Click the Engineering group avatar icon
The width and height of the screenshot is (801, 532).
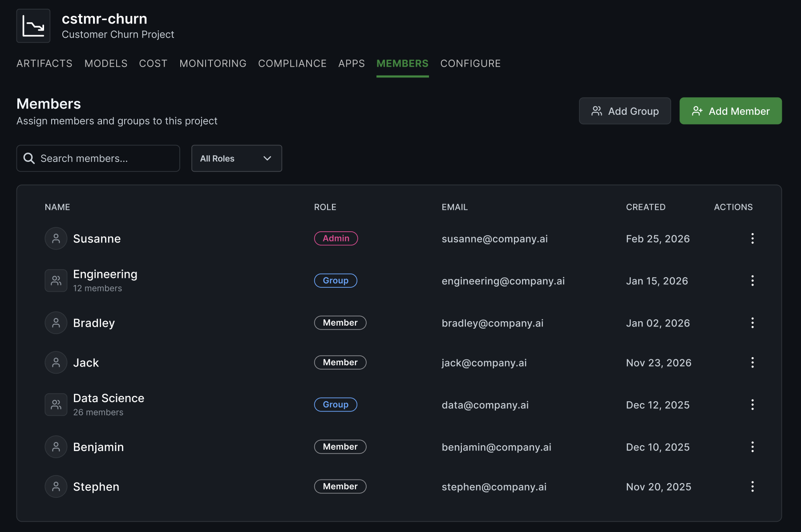click(56, 280)
